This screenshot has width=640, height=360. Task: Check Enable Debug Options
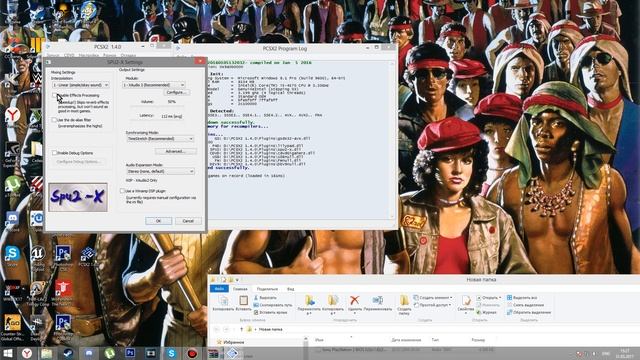click(x=54, y=153)
